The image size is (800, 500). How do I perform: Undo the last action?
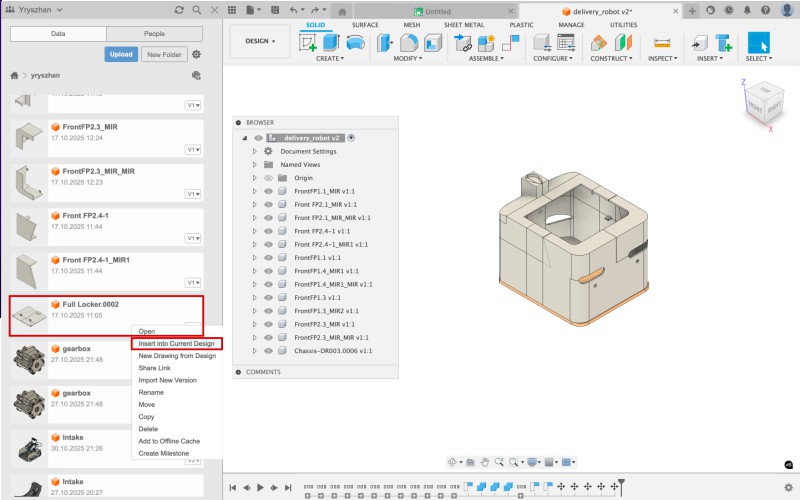click(x=293, y=10)
